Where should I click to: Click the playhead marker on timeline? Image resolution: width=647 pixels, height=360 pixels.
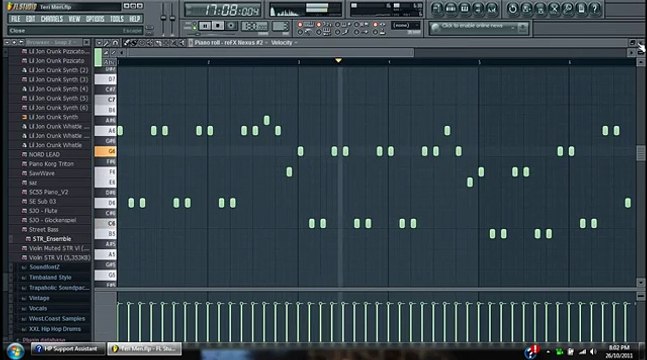(x=338, y=61)
